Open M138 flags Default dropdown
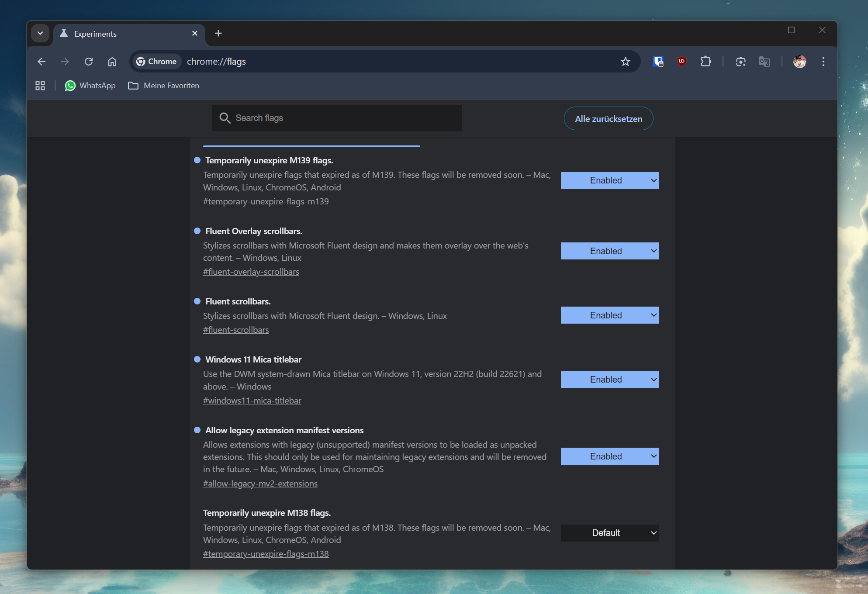 tap(609, 533)
